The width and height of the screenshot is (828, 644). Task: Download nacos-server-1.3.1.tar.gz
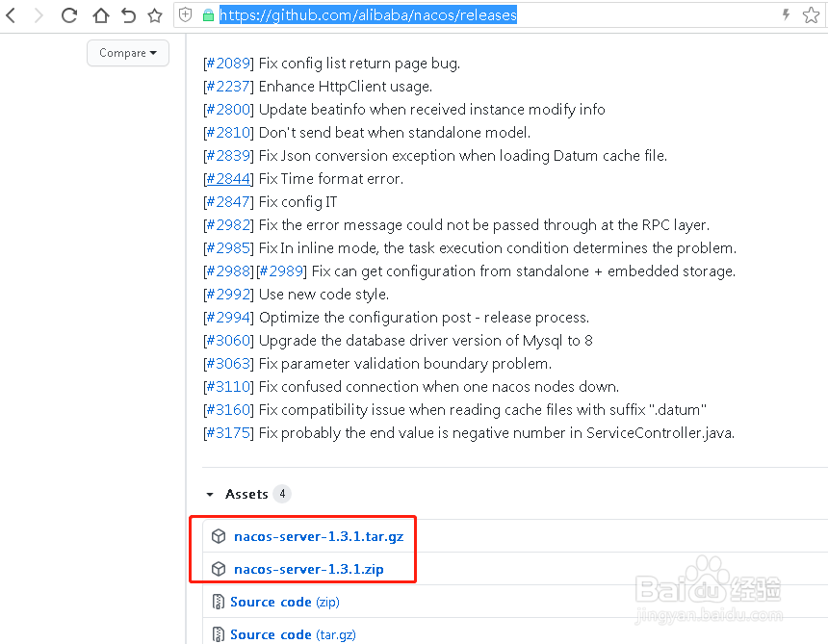(x=319, y=536)
